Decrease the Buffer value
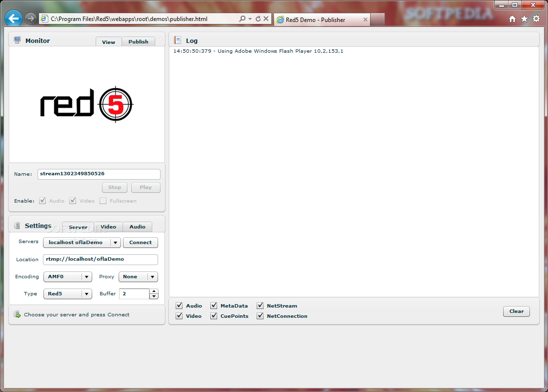 [154, 296]
